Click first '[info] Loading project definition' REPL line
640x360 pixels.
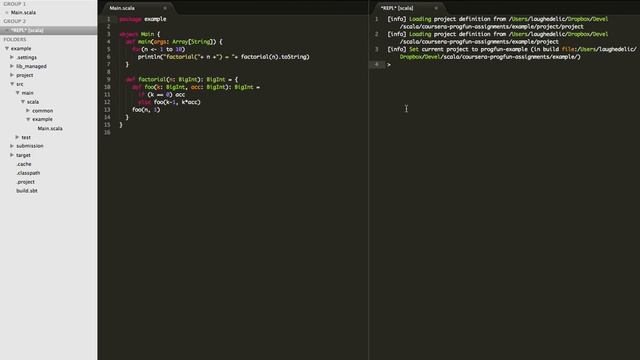pyautogui.click(x=498, y=23)
